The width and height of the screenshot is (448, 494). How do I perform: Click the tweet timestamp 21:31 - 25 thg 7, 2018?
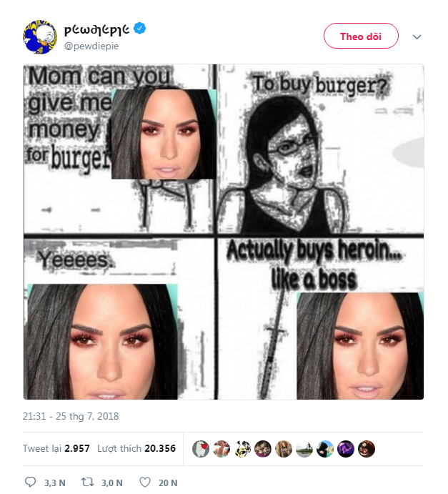point(71,416)
